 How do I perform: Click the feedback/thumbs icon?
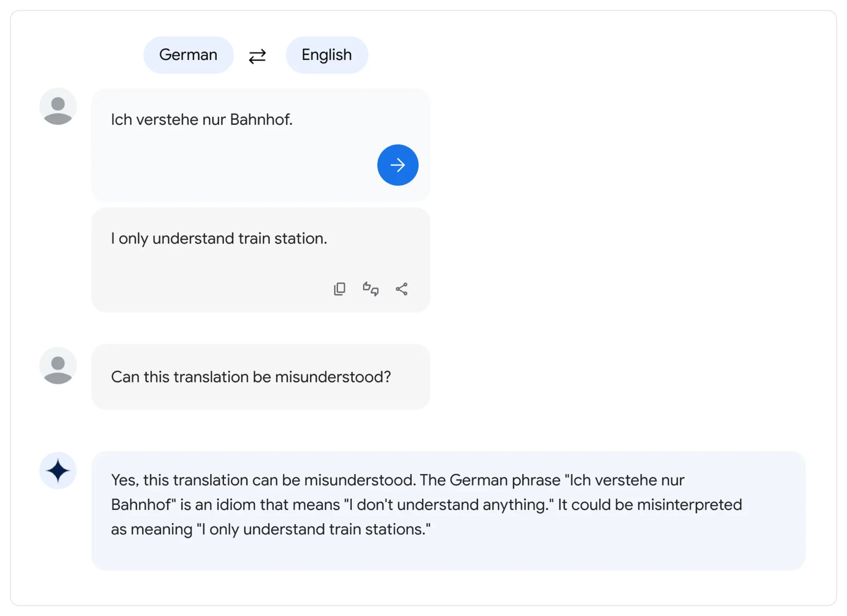pos(370,288)
